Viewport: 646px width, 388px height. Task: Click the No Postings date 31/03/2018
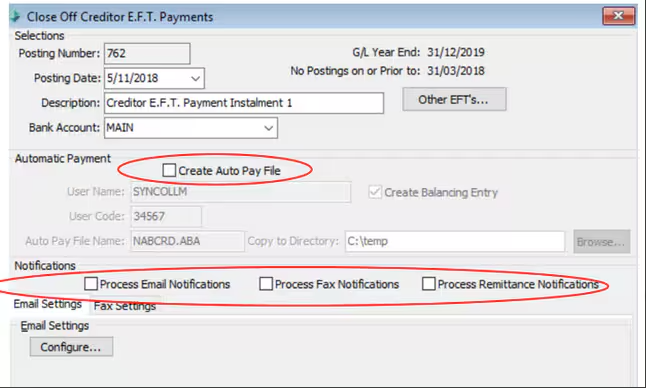pyautogui.click(x=456, y=71)
